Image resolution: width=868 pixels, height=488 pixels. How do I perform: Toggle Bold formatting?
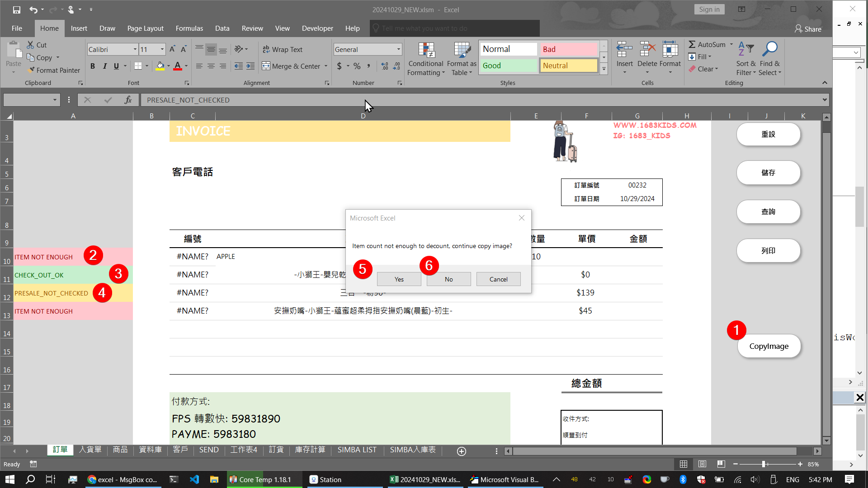93,66
